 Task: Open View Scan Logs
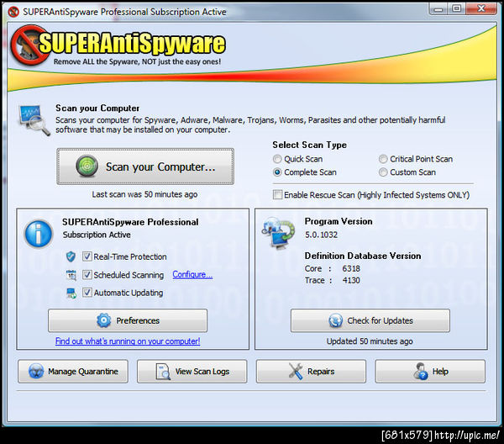192,372
